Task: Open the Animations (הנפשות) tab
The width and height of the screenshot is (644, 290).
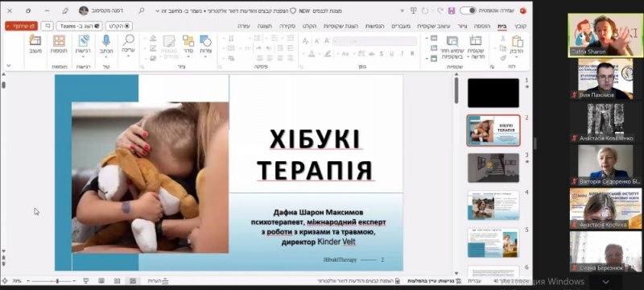Action: point(374,26)
